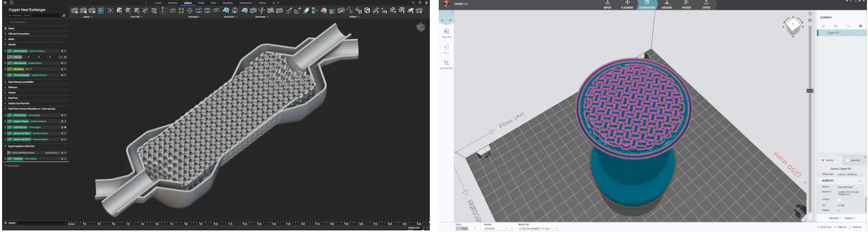Open Layer Parameters tool in EOSPRINT
Image resolution: width=868 pixels, height=233 pixels.
pos(446,64)
